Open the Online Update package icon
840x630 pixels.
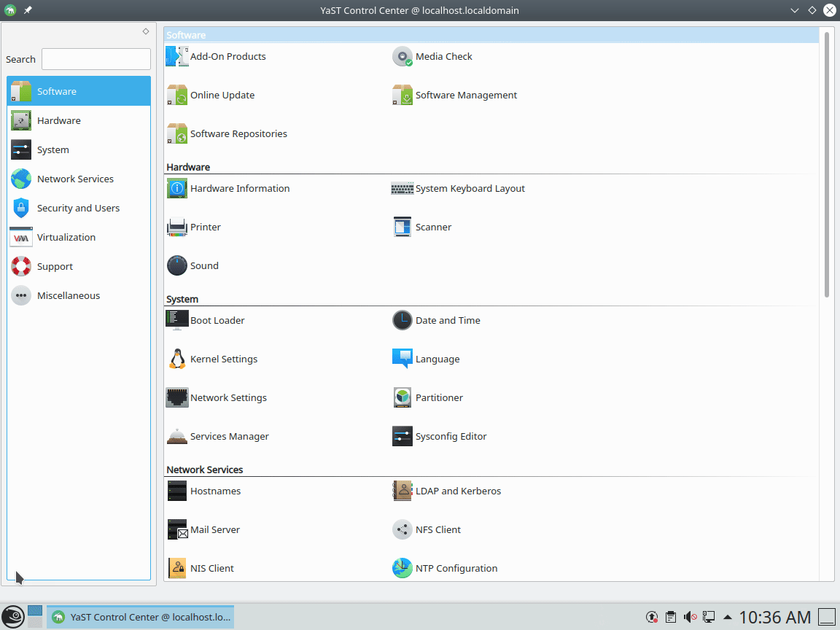click(176, 95)
